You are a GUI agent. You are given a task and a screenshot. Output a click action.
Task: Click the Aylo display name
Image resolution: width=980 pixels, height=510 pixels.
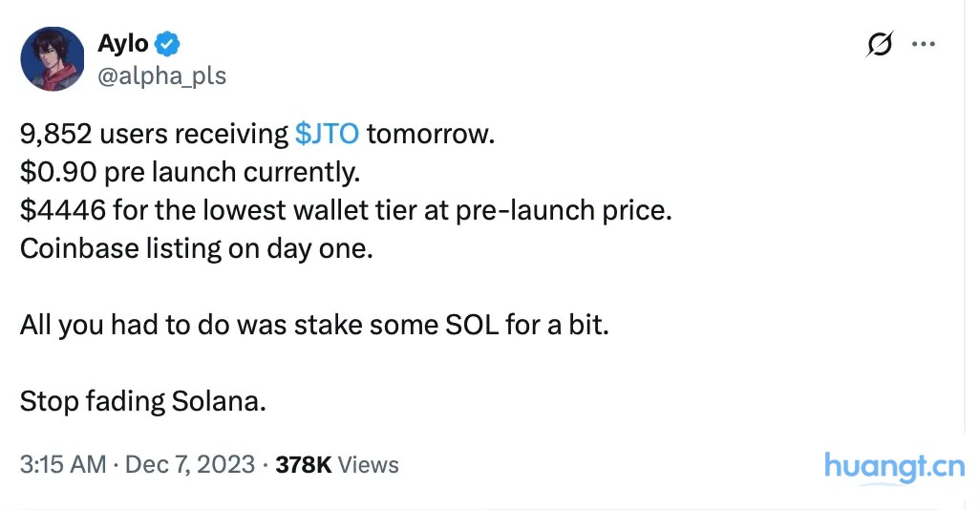point(123,44)
